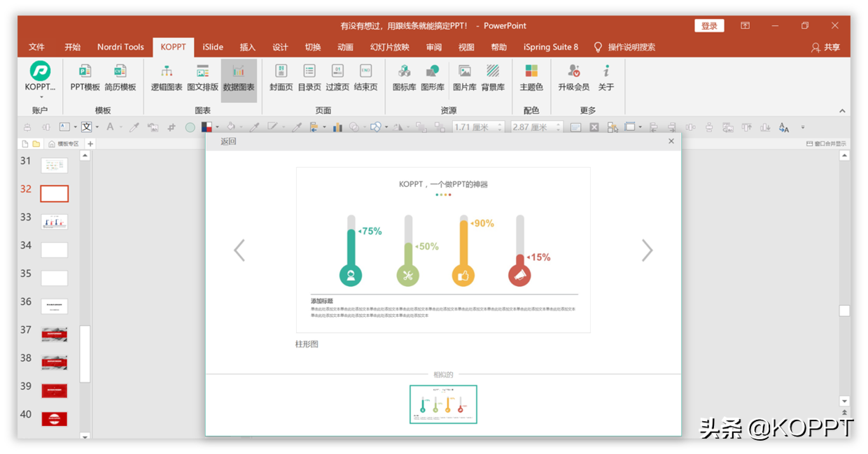Close the chart preview dialog
The height and width of the screenshot is (454, 868).
tap(671, 141)
